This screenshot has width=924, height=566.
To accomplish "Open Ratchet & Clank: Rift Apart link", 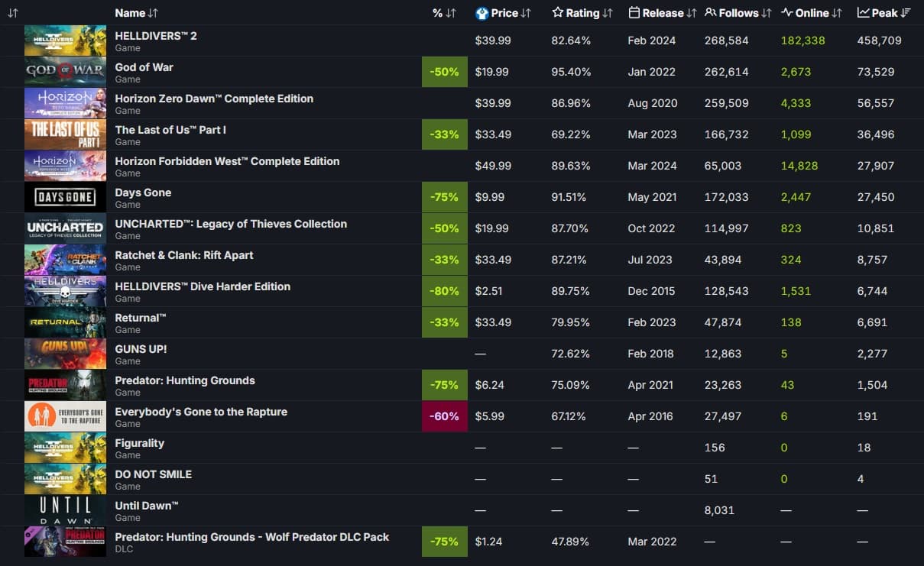I will (183, 255).
